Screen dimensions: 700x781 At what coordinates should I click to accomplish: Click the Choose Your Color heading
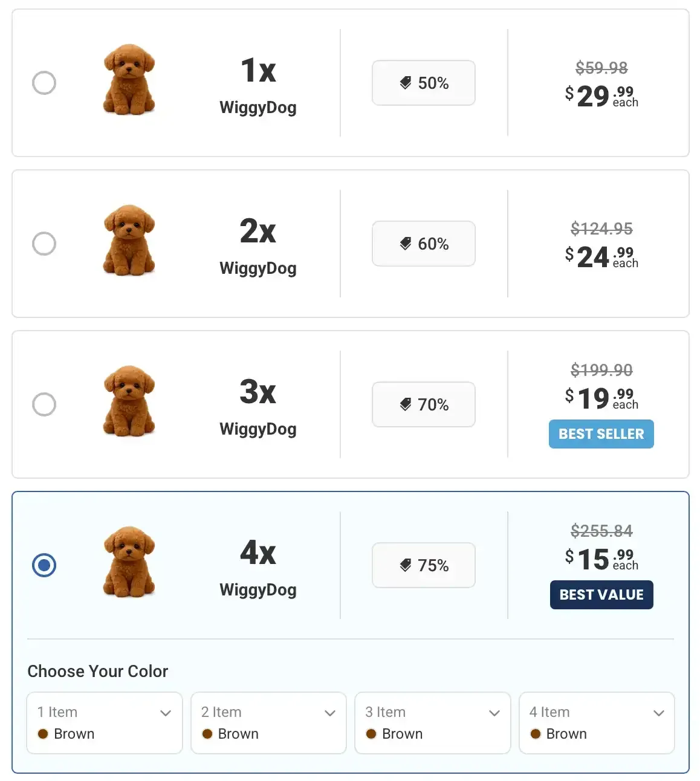97,671
